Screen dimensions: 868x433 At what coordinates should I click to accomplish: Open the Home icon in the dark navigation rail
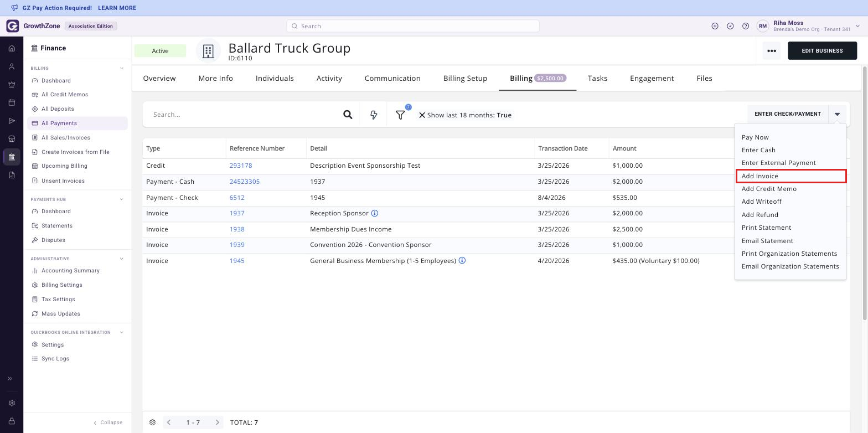[x=12, y=48]
